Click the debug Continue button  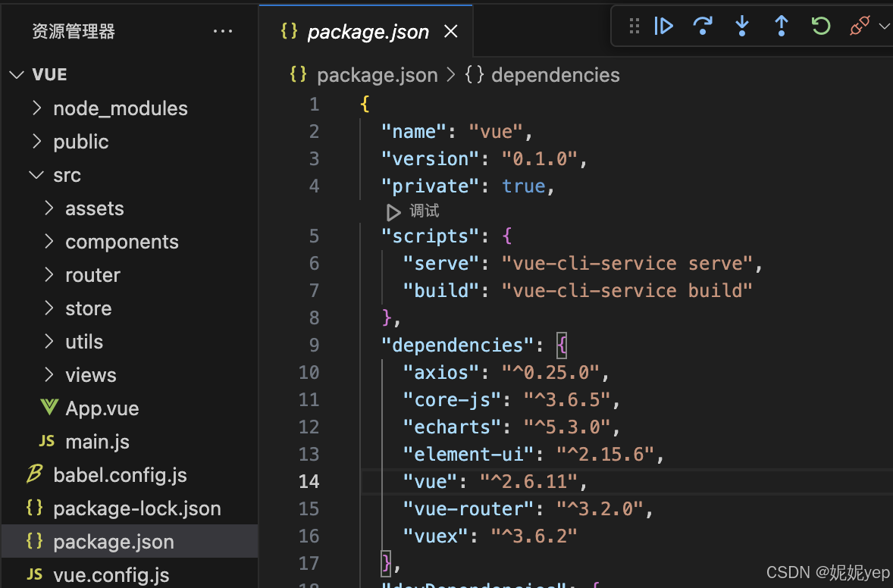(x=664, y=27)
